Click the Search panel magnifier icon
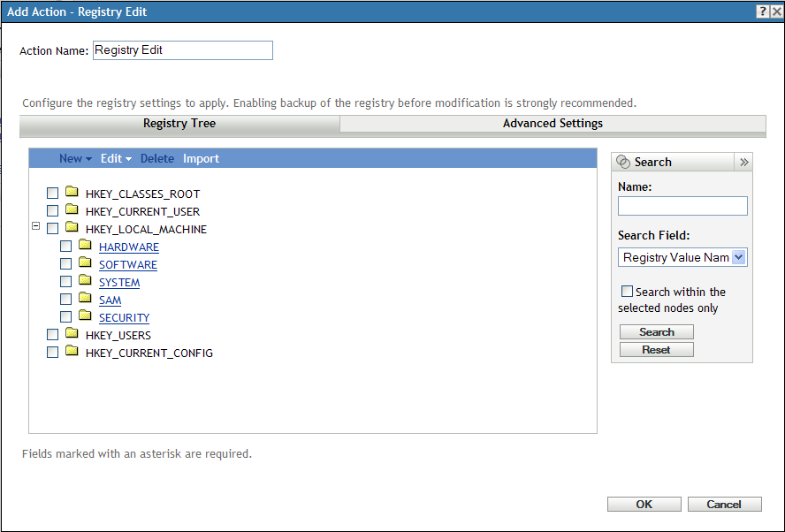 [x=623, y=162]
